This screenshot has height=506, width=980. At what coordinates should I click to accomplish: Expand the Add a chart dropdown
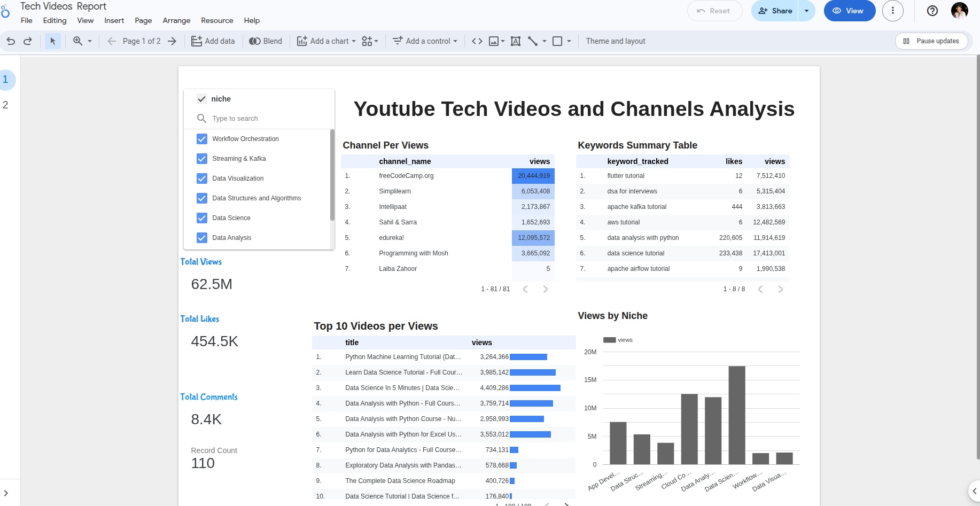(354, 41)
